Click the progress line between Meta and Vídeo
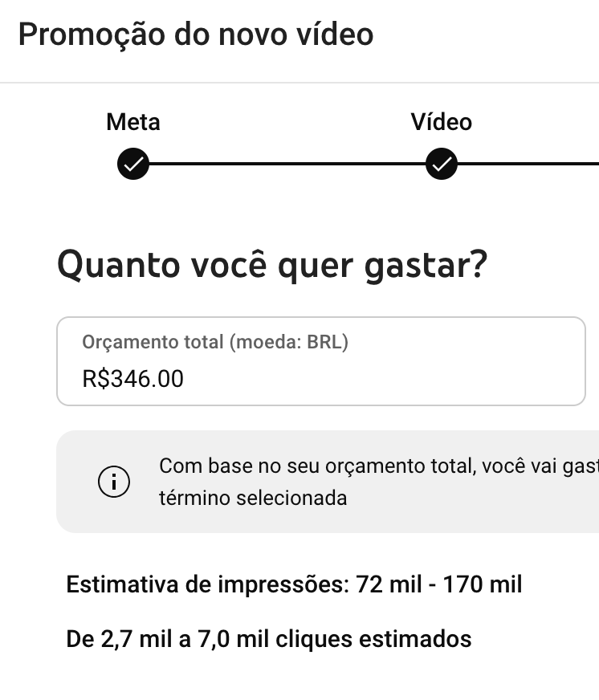Image resolution: width=599 pixels, height=700 pixels. pyautogui.click(x=287, y=164)
